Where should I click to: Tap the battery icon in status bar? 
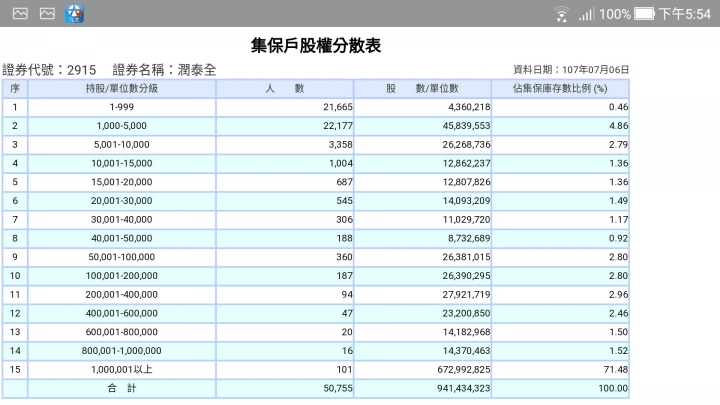point(645,14)
